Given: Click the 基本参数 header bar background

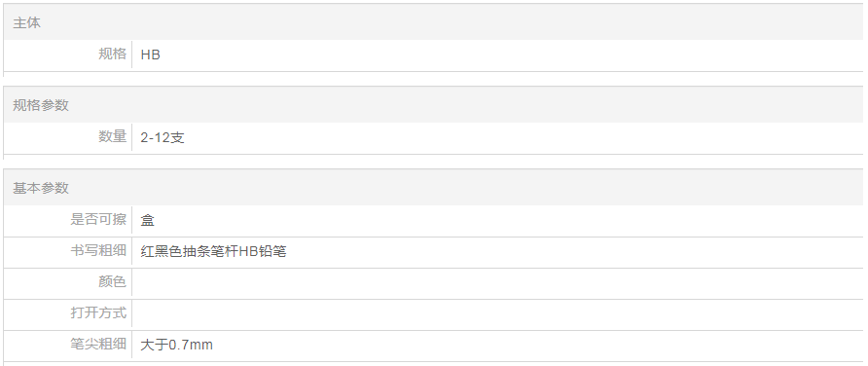Looking at the screenshot, I should [x=433, y=188].
